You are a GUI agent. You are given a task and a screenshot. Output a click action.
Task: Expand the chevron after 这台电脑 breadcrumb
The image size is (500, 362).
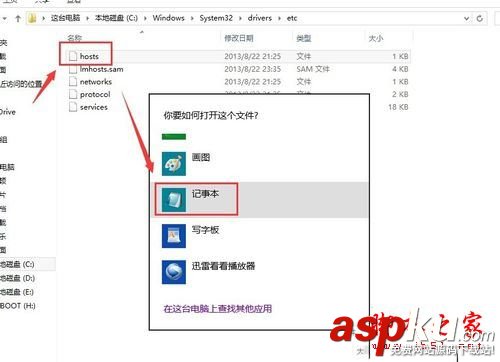[x=87, y=18]
